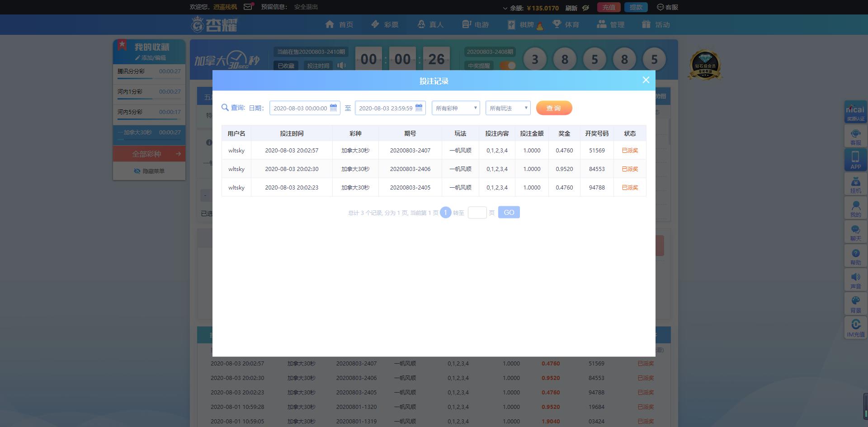Viewport: 868px width, 427px height.
Task: Toggle the 中奖提醒 switch
Action: (508, 66)
